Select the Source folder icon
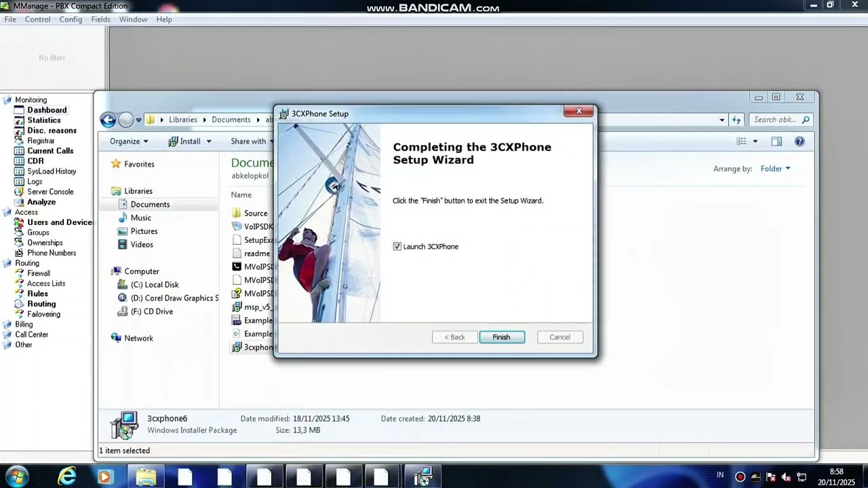 [x=237, y=213]
